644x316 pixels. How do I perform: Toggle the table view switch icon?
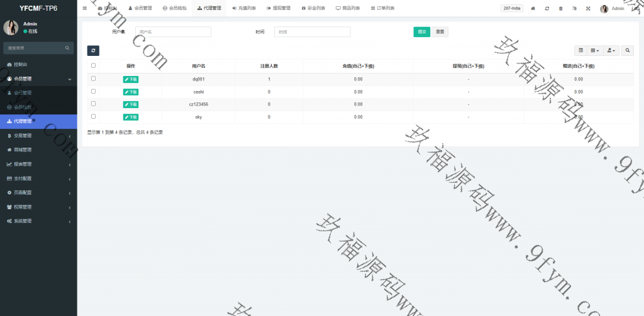tap(580, 50)
